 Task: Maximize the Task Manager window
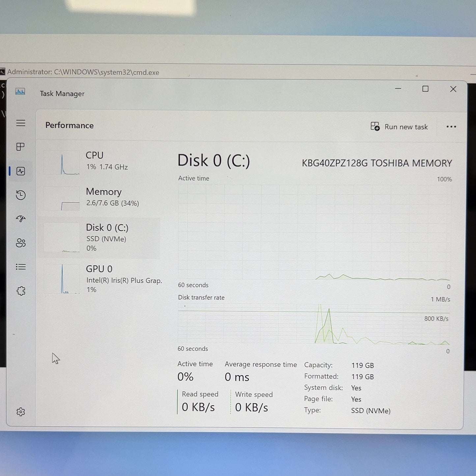[425, 89]
